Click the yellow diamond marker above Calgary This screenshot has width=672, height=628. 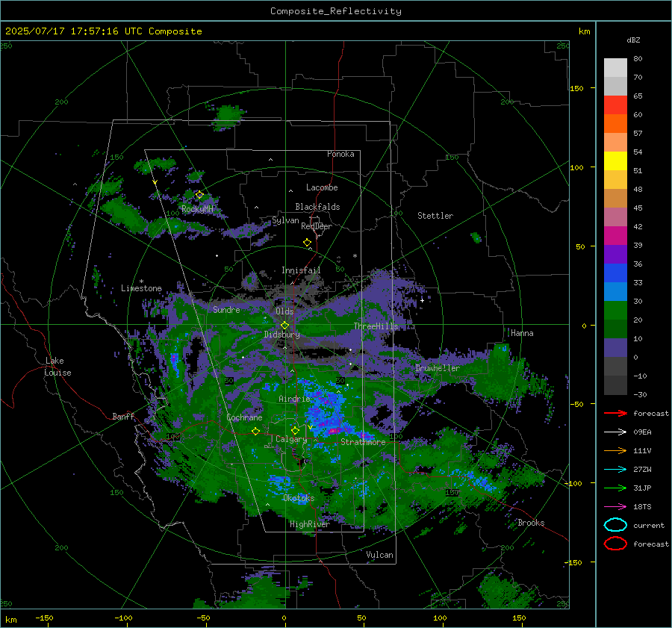[x=295, y=430]
